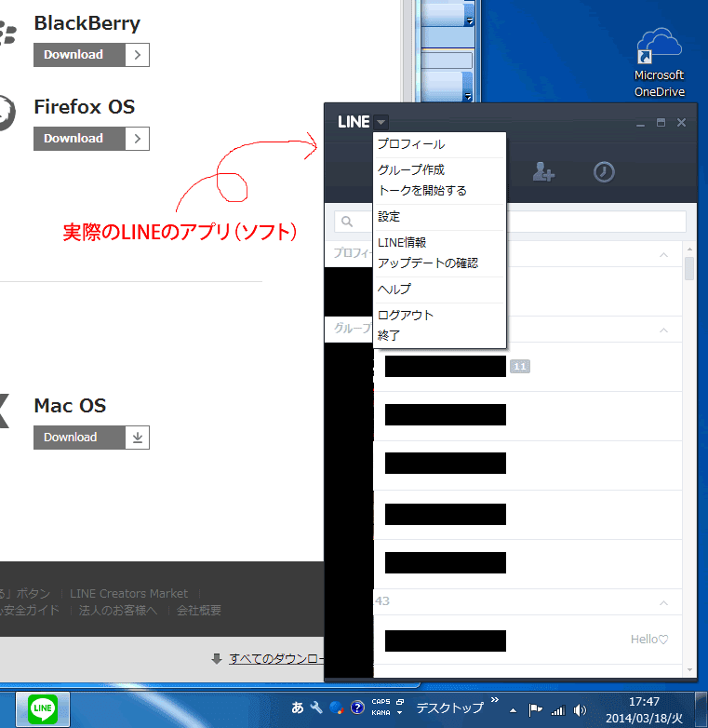Viewport: 708px width, 728px height.
Task: Click the network signal tray icon
Action: pos(558,710)
